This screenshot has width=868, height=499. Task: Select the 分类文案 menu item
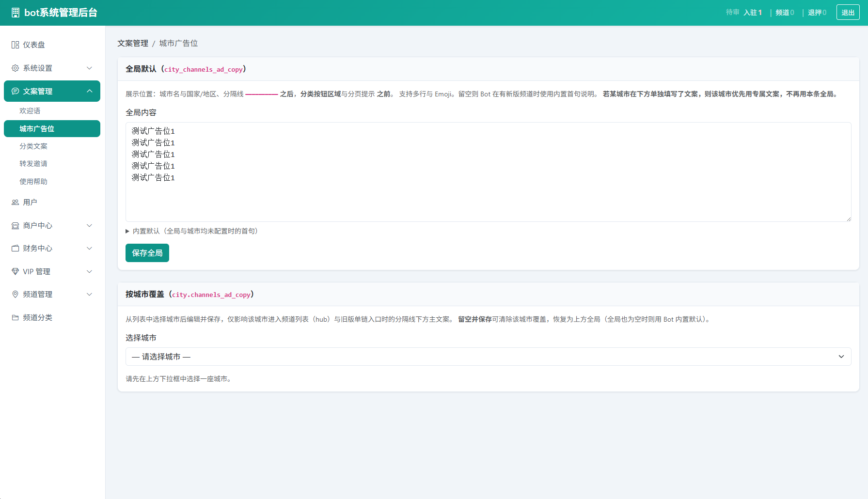coord(33,146)
